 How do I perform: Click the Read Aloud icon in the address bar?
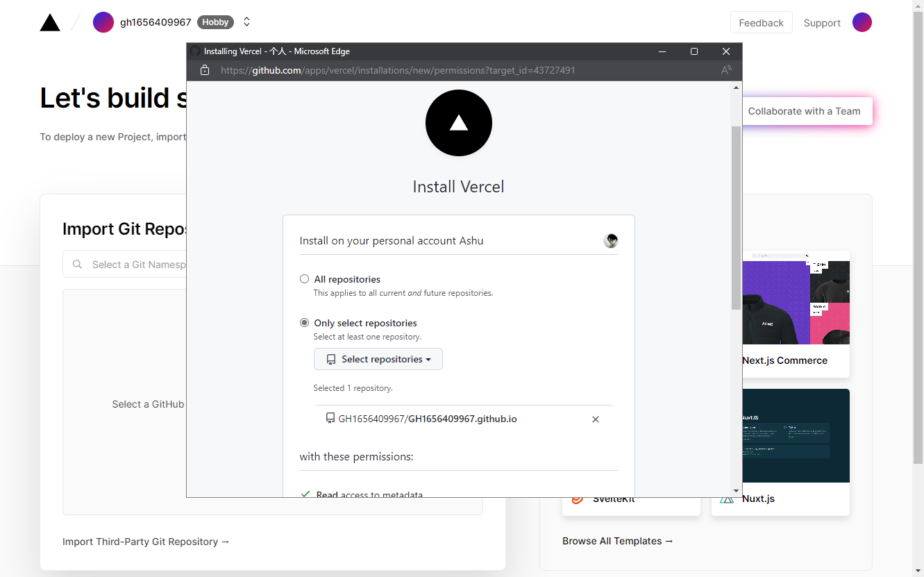click(726, 70)
